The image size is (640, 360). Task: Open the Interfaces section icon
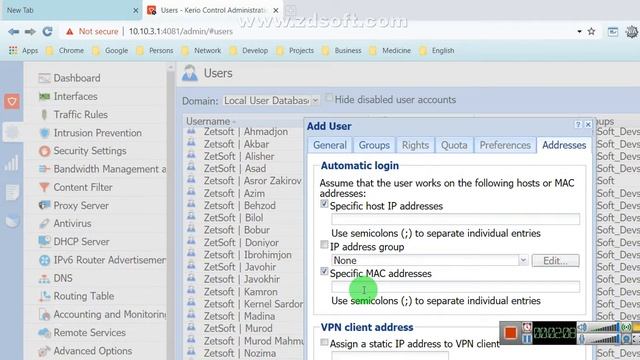(x=44, y=96)
